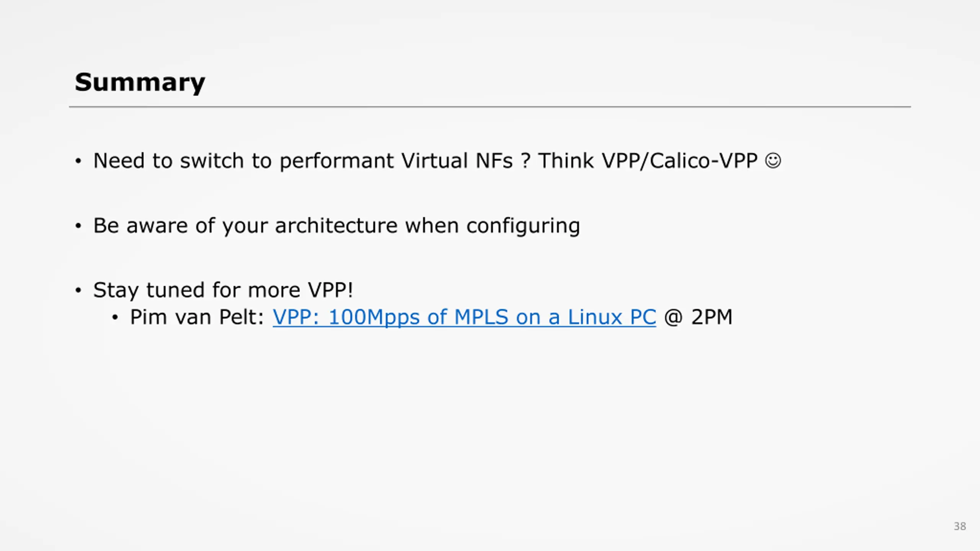Click the question mark after 'Virtual NFs'
Viewport: 980px width, 551px height.
tap(526, 161)
